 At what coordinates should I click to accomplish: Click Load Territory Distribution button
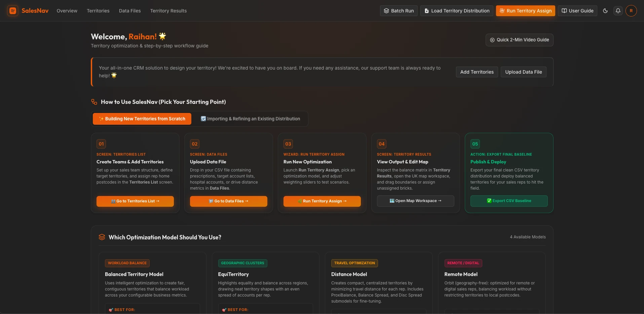pyautogui.click(x=457, y=11)
